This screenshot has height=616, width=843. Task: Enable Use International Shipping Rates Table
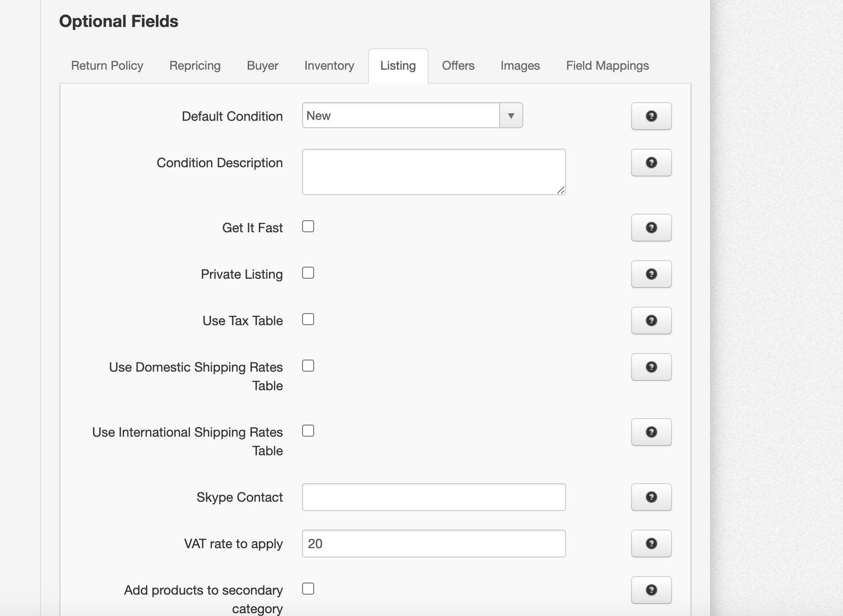coord(308,431)
